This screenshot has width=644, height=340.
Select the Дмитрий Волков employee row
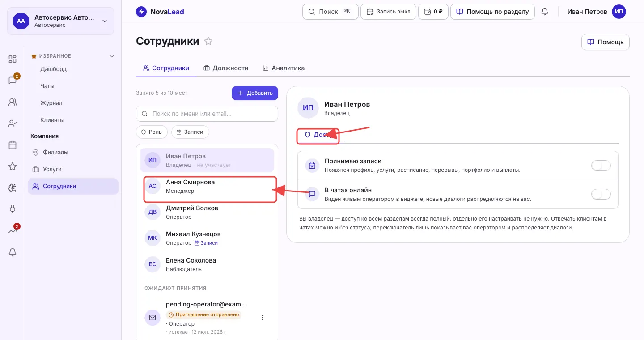(207, 212)
